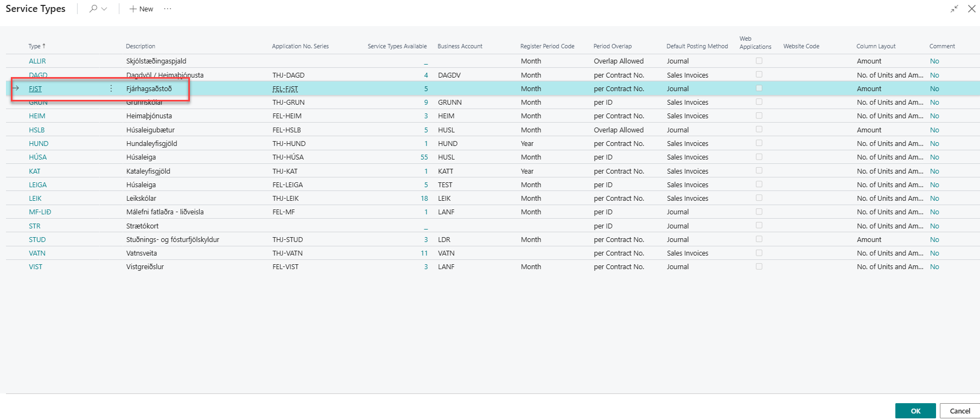
Task: Click the 55 available count for HÚSA
Action: tap(424, 157)
